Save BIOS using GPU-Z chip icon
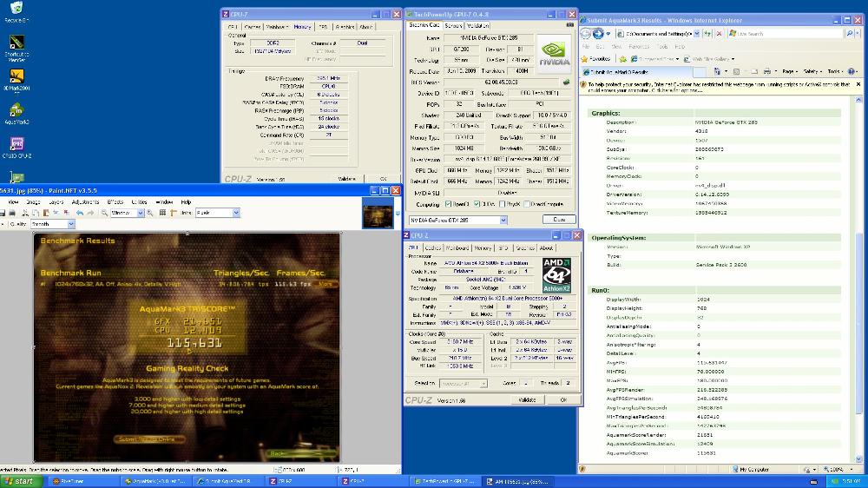The image size is (868, 488). click(566, 82)
